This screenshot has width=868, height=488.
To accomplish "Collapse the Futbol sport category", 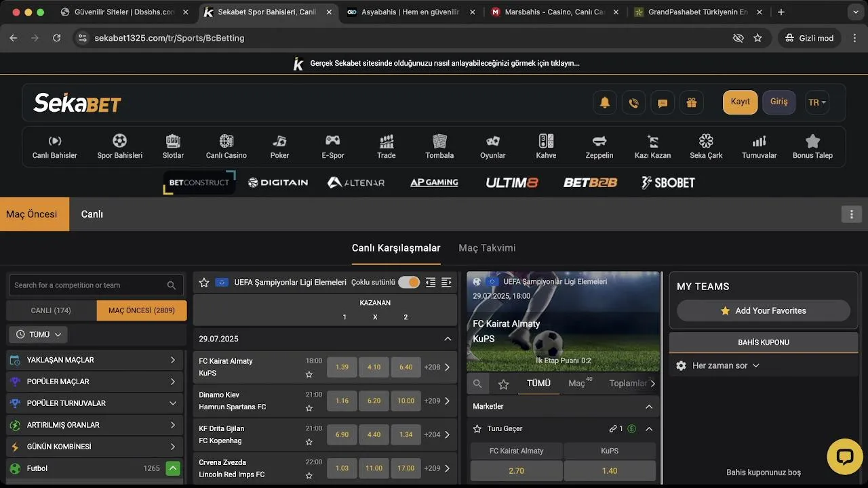I will [x=173, y=468].
